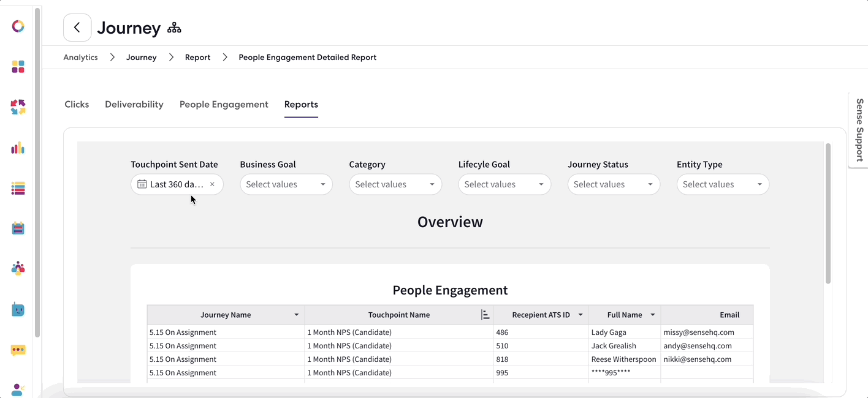Clear the Last 360 days date filter
The width and height of the screenshot is (868, 398).
click(212, 184)
